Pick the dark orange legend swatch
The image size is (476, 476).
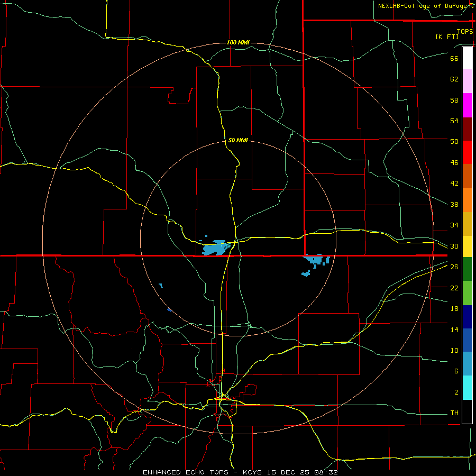(467, 176)
